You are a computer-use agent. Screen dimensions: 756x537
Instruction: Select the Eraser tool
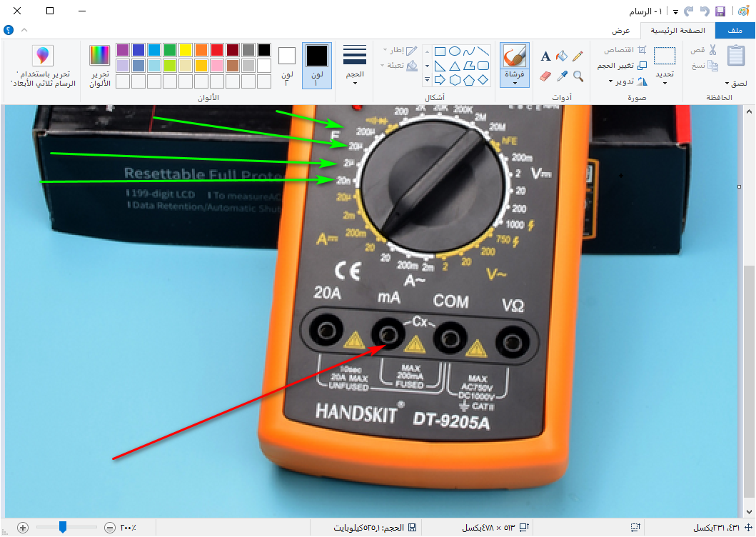(545, 76)
